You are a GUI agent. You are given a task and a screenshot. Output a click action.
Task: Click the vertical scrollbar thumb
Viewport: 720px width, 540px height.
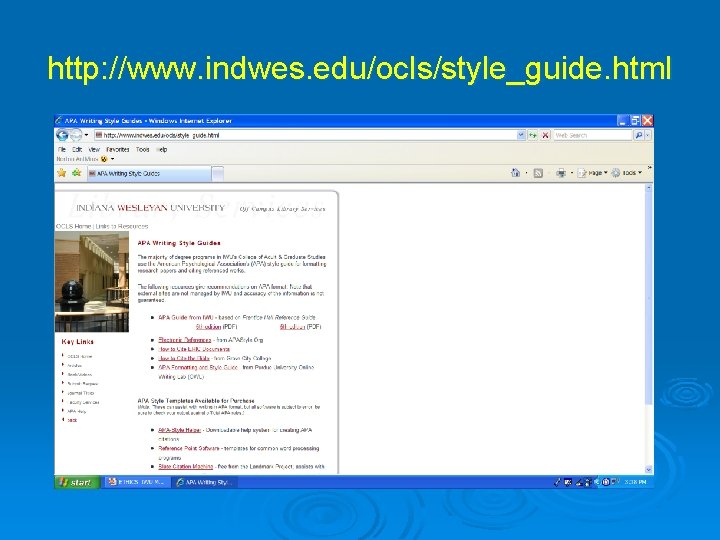pyautogui.click(x=648, y=298)
